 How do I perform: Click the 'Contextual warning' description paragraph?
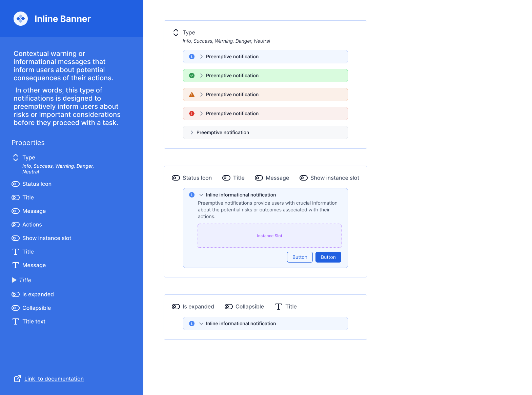(x=64, y=66)
